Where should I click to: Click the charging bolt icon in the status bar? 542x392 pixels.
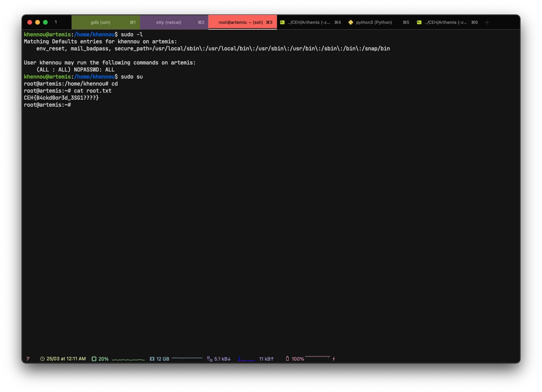334,359
